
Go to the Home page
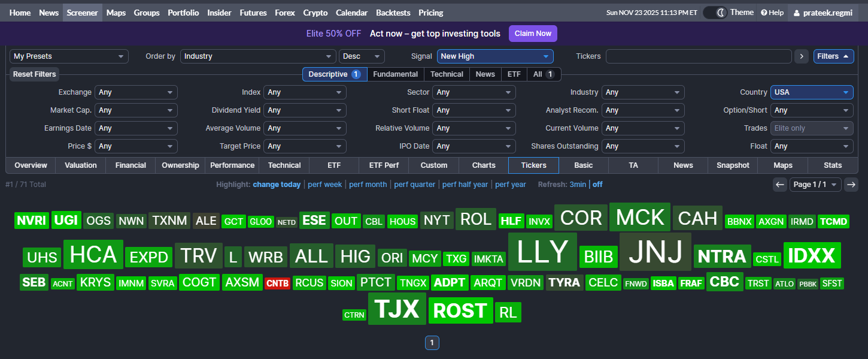tap(20, 13)
